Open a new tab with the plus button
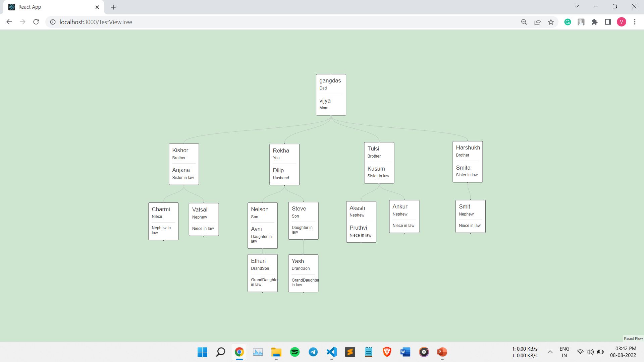The image size is (644, 362). [113, 7]
